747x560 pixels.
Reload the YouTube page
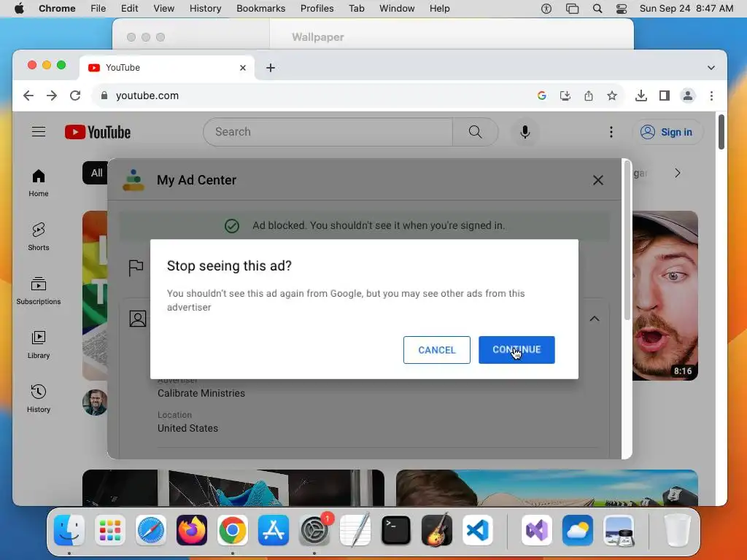pos(75,96)
